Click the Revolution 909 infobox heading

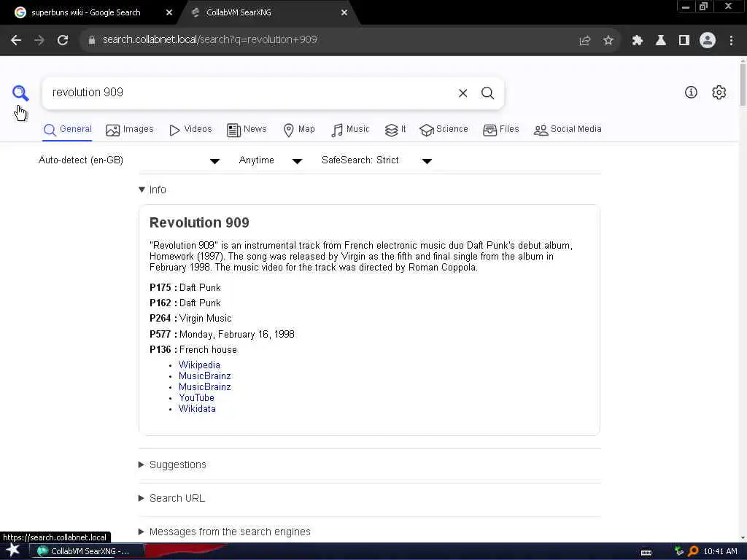(x=199, y=222)
